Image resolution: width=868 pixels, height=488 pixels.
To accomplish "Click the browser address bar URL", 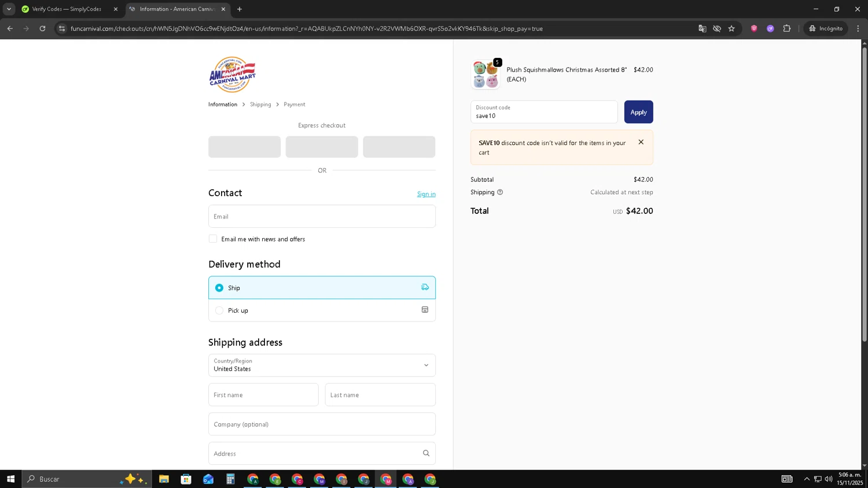I will (307, 28).
